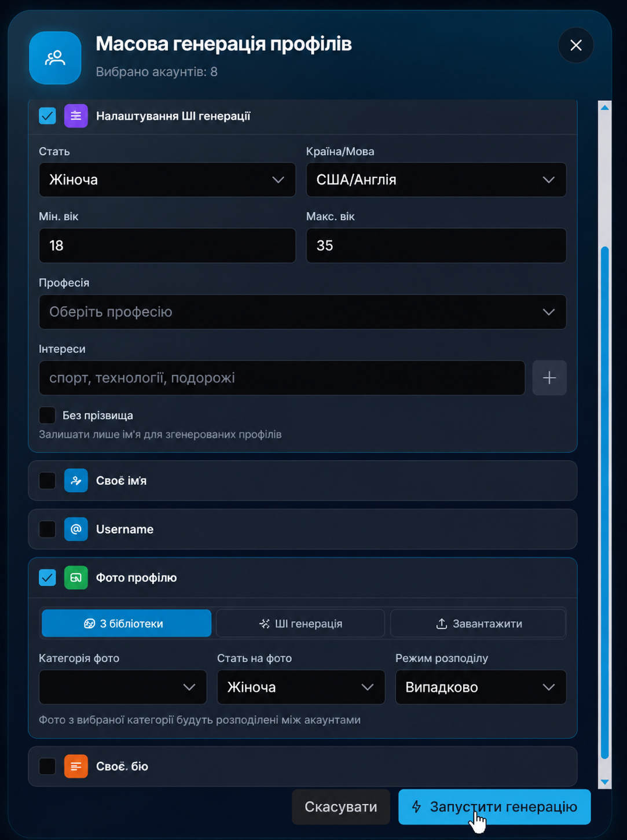The width and height of the screenshot is (627, 840).
Task: Click the scrollbar down arrow
Action: pos(605,782)
